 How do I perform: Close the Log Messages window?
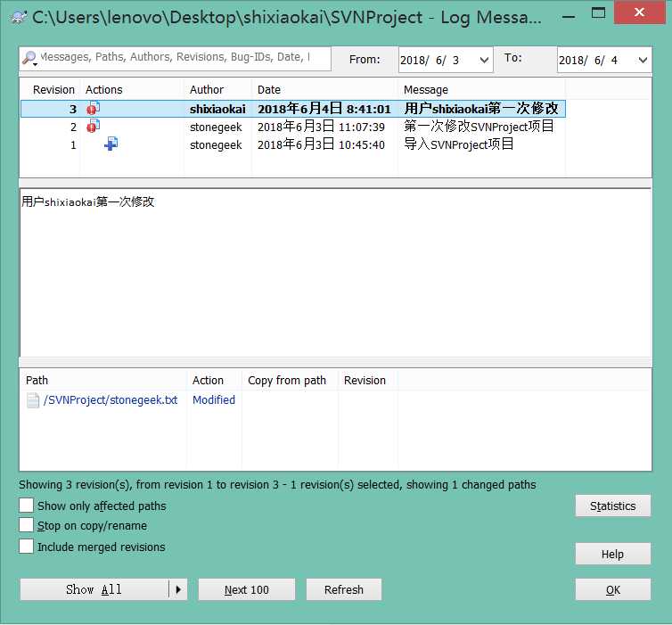coord(639,12)
